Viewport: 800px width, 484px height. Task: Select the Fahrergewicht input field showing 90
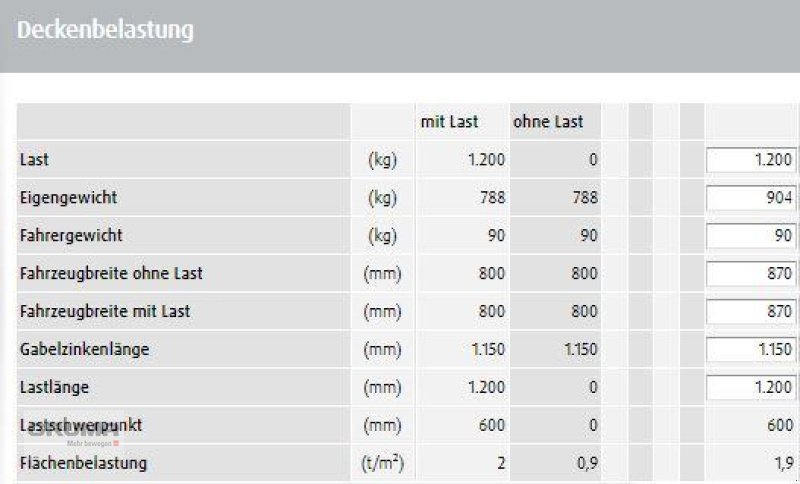click(x=751, y=236)
